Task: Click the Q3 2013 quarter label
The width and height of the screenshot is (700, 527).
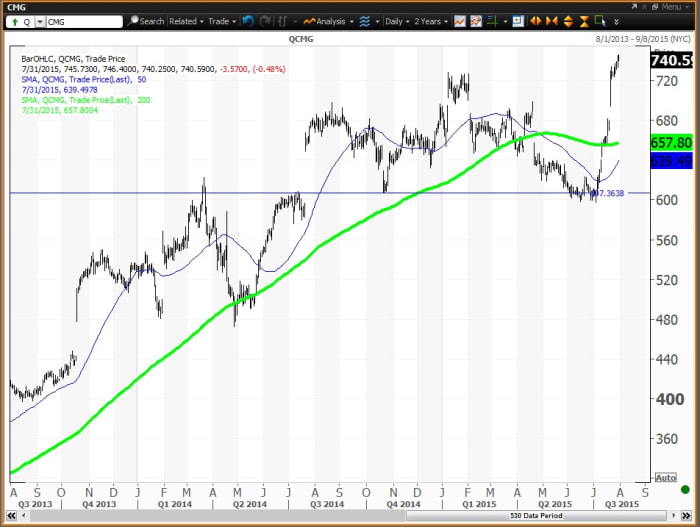Action: point(35,504)
